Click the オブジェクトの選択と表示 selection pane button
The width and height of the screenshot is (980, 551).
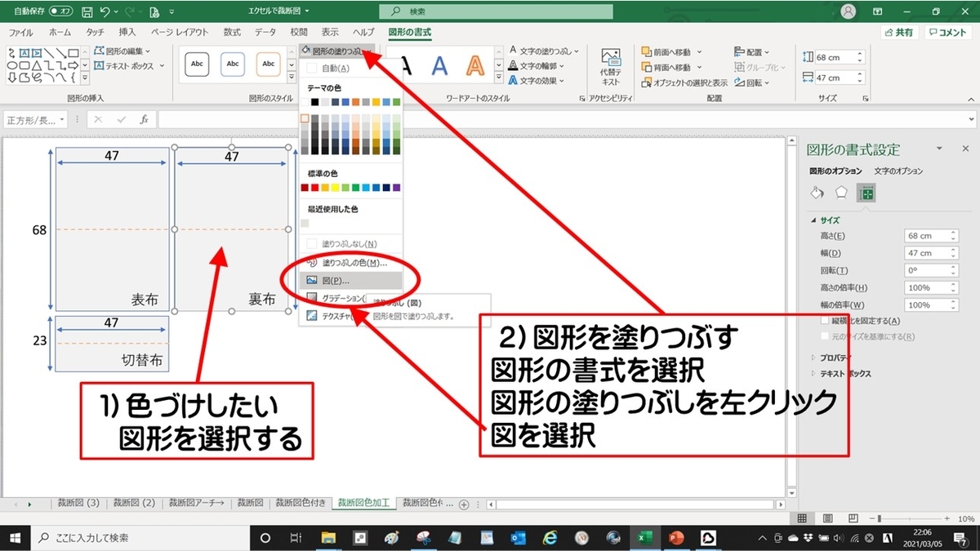tap(684, 82)
